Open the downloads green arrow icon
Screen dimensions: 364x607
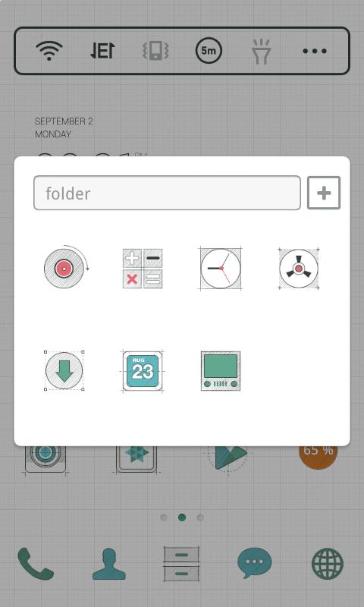click(x=64, y=370)
